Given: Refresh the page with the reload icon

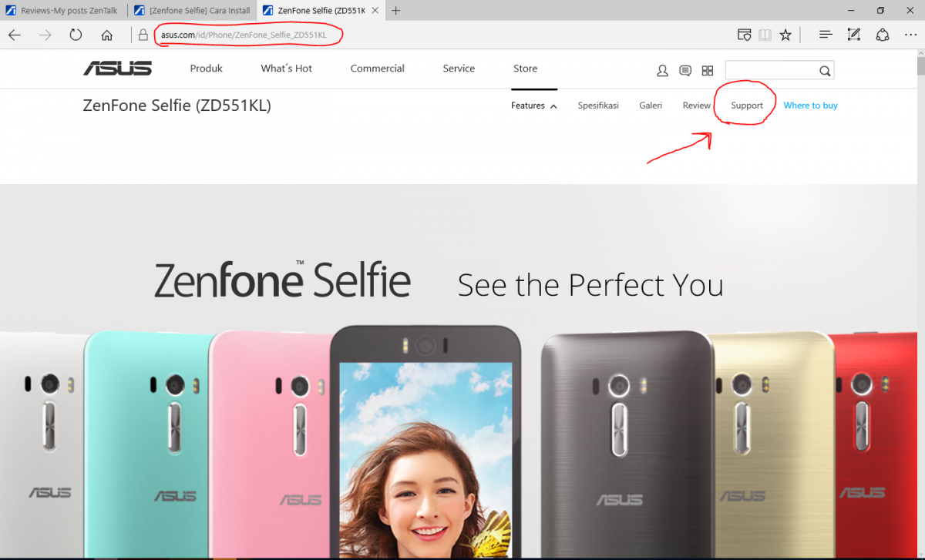Looking at the screenshot, I should 76,35.
